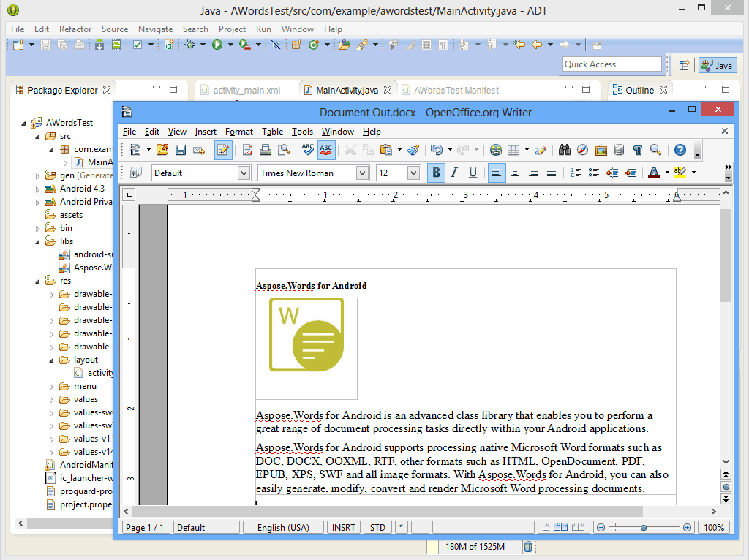The width and height of the screenshot is (749, 560).
Task: Open document folder icon in Writer
Action: [x=162, y=150]
